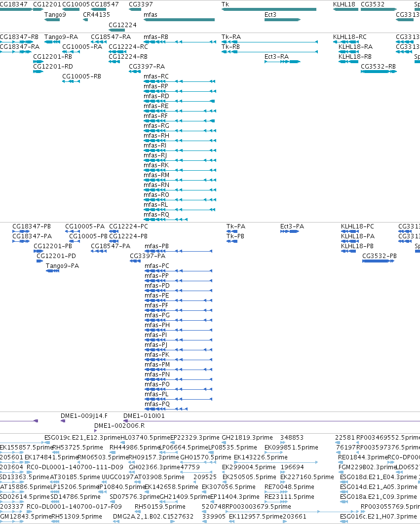Select transcript mfas-RD
The image size is (420, 524).
156,96
